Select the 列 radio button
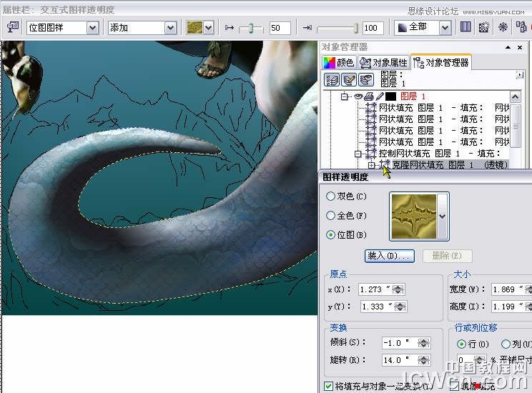532x393 pixels. [x=506, y=344]
